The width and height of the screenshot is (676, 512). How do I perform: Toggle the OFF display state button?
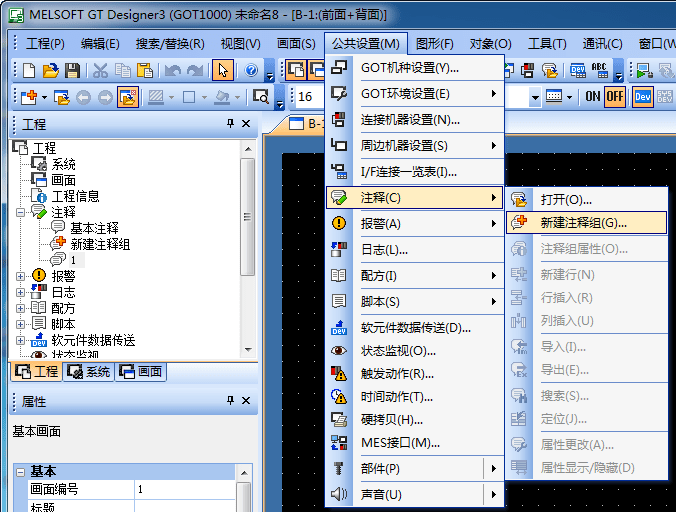(x=614, y=96)
